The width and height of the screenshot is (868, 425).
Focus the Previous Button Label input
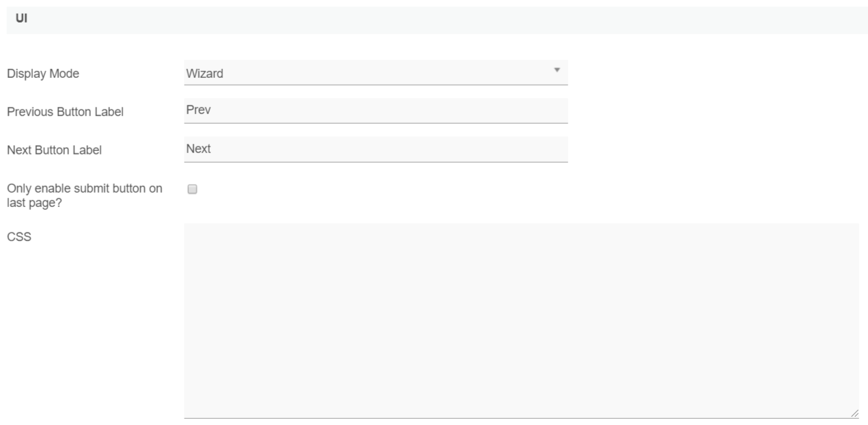pyautogui.click(x=376, y=111)
